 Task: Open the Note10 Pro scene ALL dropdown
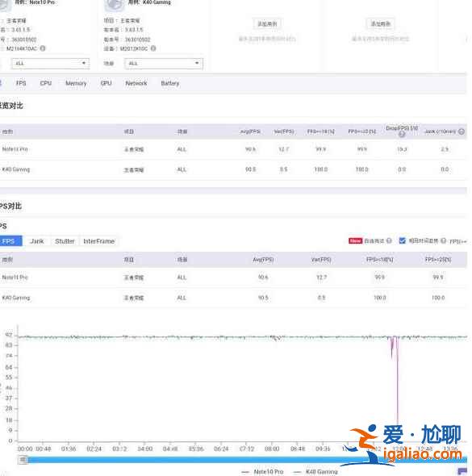(50, 63)
